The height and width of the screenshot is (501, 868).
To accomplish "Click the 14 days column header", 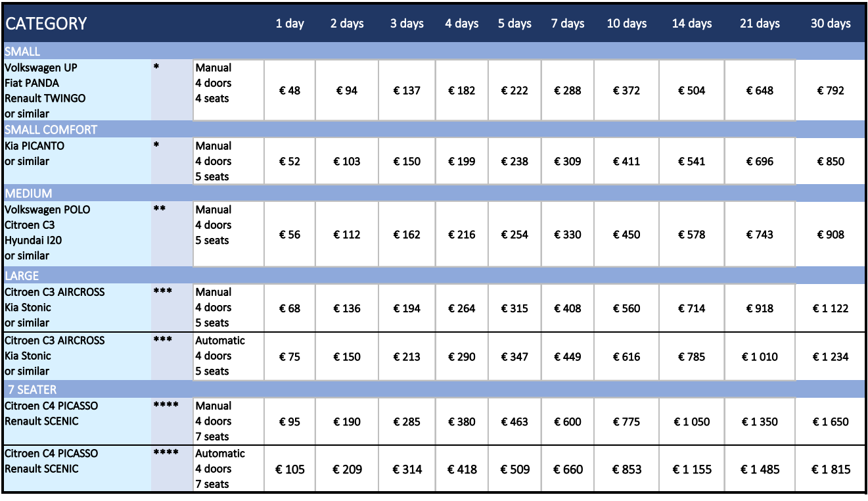I will 692,24.
